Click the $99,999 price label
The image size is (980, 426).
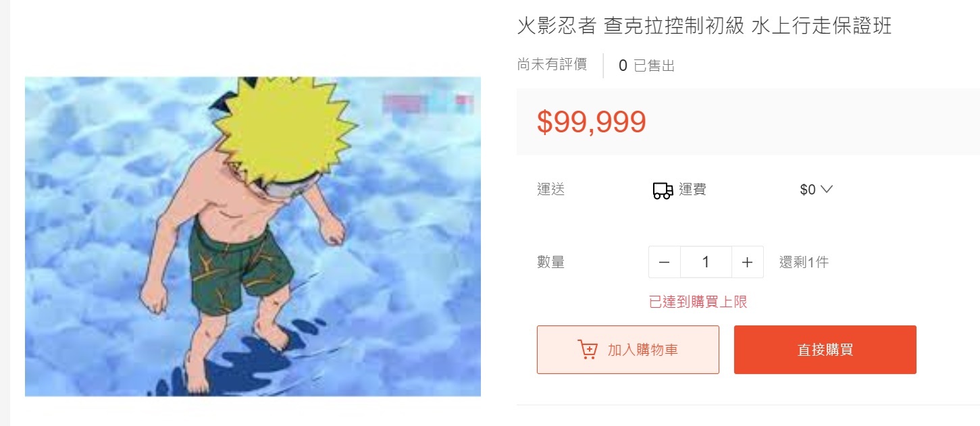pyautogui.click(x=592, y=122)
